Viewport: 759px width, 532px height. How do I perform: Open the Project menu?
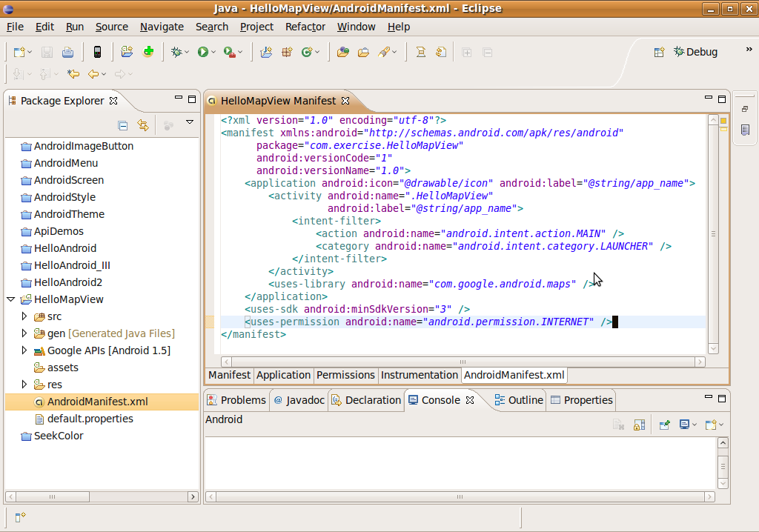point(256,27)
